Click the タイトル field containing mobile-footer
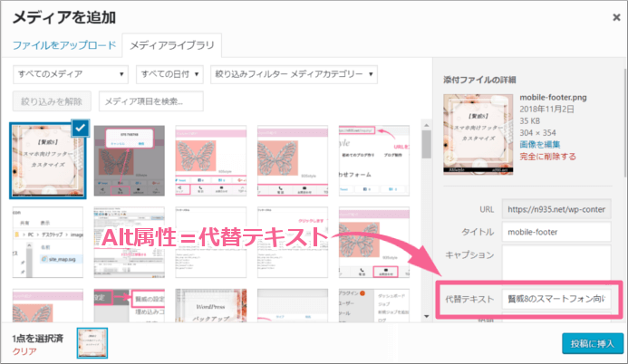Screen dimensions: 628x364 point(556,232)
